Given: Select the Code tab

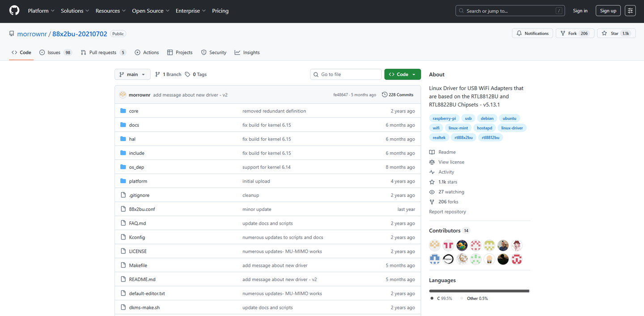Looking at the screenshot, I should tap(21, 52).
